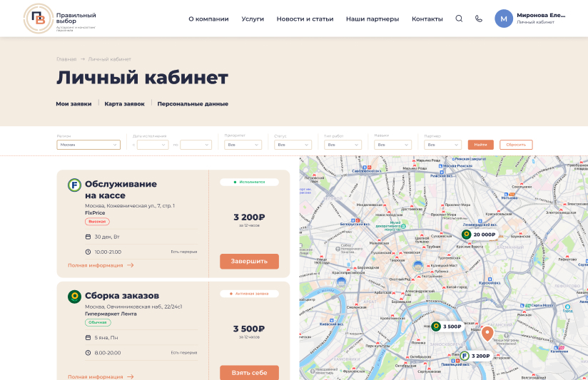This screenshot has width=588, height=380.
Task: Open the Услуги menu item
Action: [253, 19]
